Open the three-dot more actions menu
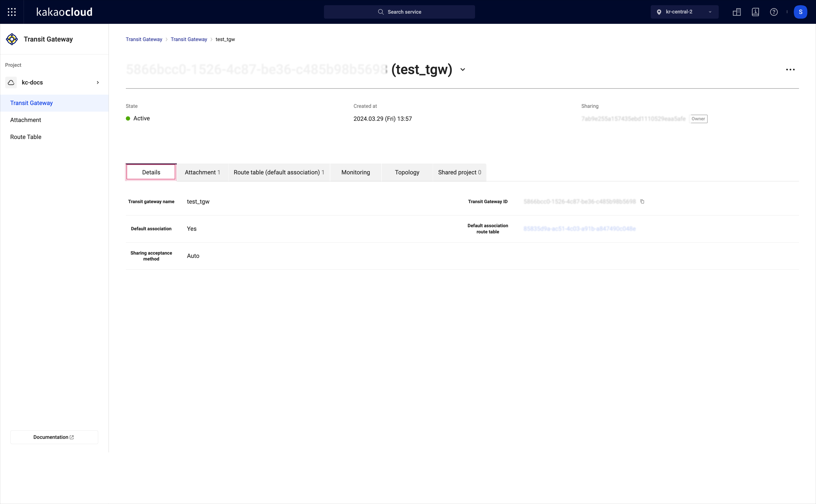 [x=790, y=70]
